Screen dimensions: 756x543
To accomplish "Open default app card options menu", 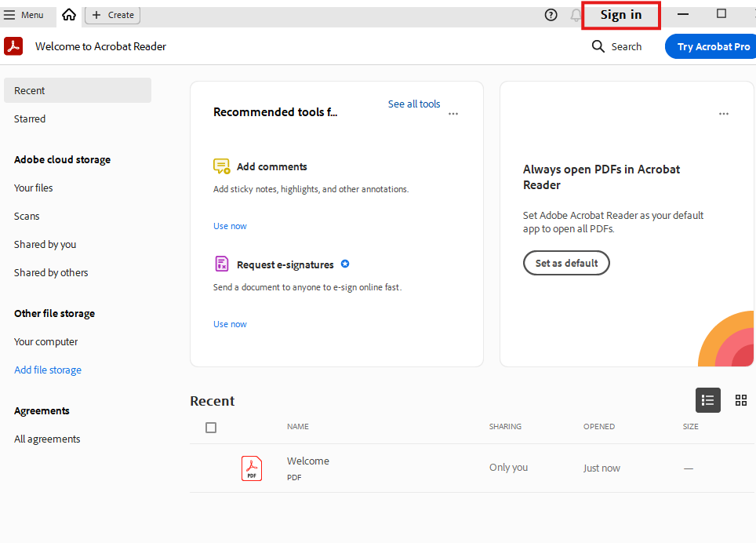I will coord(724,114).
